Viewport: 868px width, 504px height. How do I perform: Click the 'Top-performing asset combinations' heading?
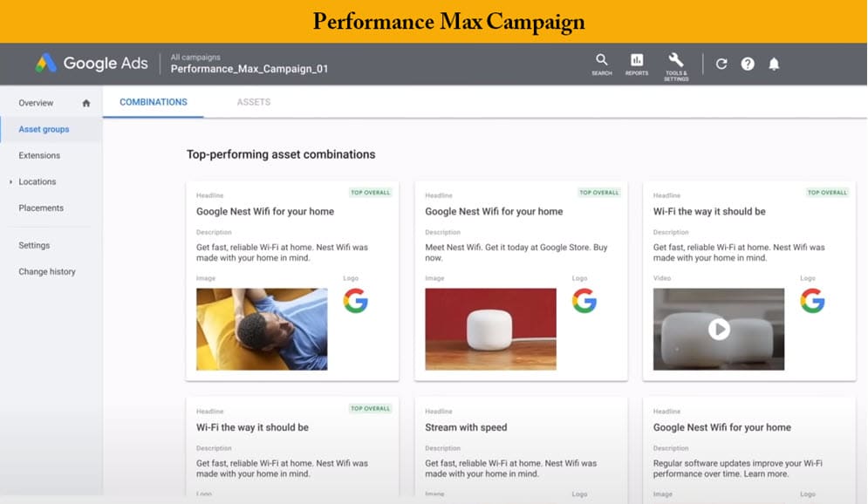coord(281,154)
